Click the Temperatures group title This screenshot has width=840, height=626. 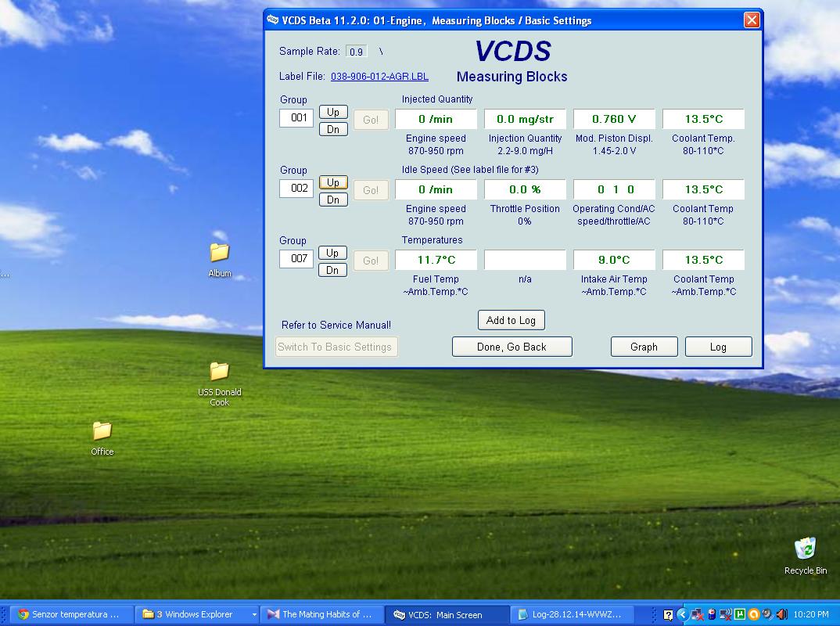tap(432, 240)
